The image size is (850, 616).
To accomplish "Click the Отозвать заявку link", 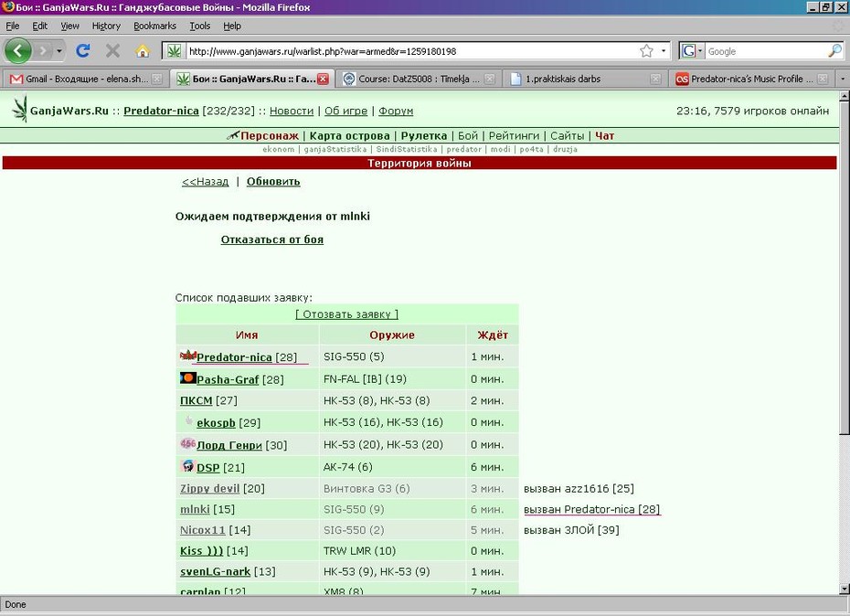I will [x=347, y=314].
